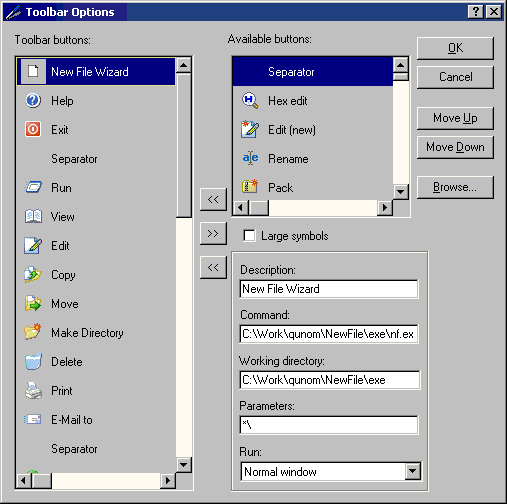
Task: Select the Pack entry text
Action: tap(281, 188)
